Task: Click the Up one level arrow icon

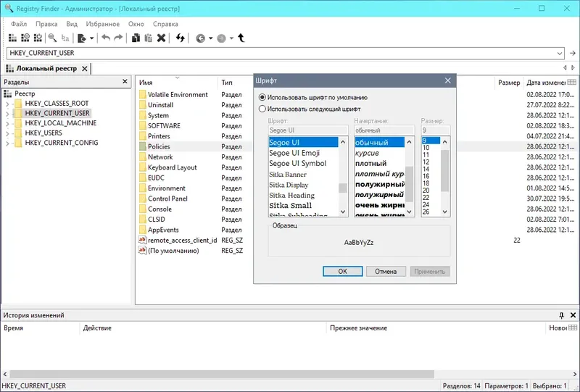Action: click(x=241, y=38)
